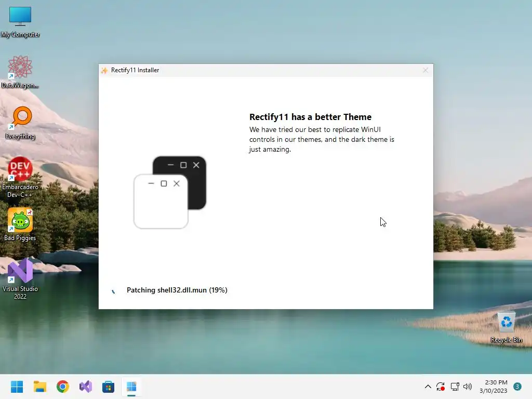Image resolution: width=532 pixels, height=399 pixels.
Task: Click the heading Rectify11 has a better Theme
Action: pos(311,117)
